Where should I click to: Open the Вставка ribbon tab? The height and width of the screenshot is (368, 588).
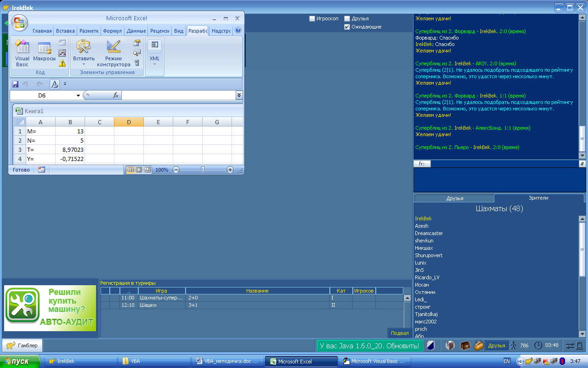pyautogui.click(x=65, y=31)
